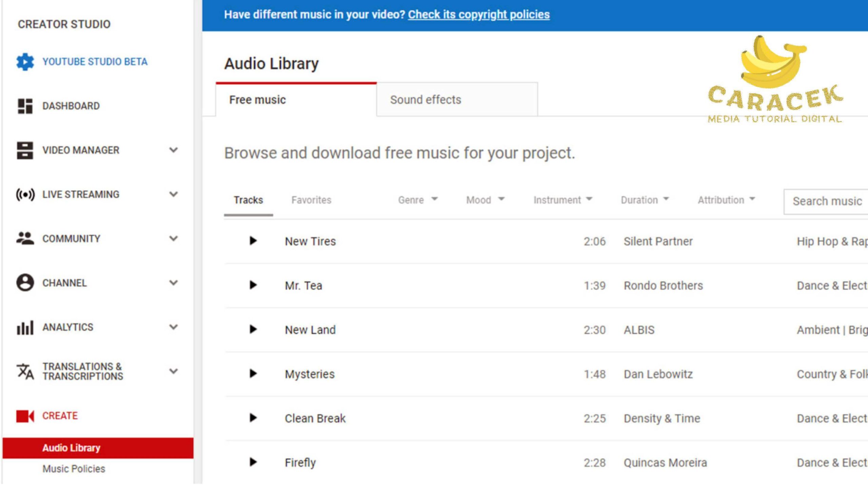Expand the Video Manager section chevron
The width and height of the screenshot is (868, 488).
173,150
